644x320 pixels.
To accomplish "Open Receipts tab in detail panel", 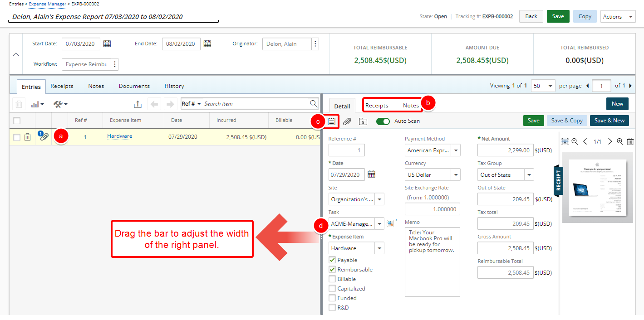I will click(377, 105).
